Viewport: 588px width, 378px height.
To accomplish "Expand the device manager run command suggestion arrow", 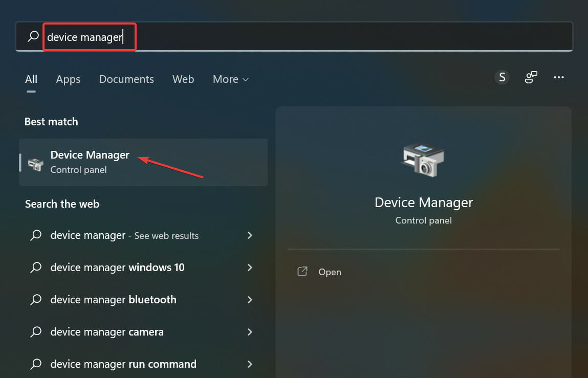I will [x=250, y=364].
